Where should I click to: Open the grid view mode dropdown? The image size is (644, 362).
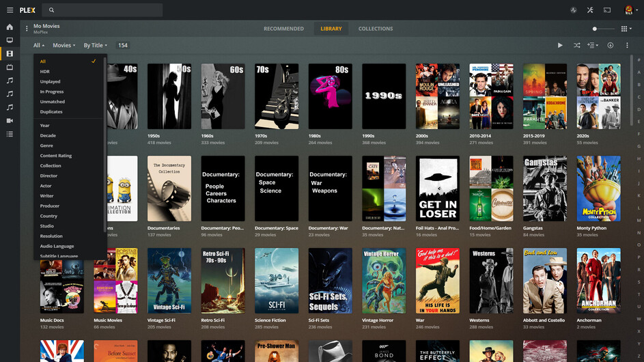click(x=626, y=29)
